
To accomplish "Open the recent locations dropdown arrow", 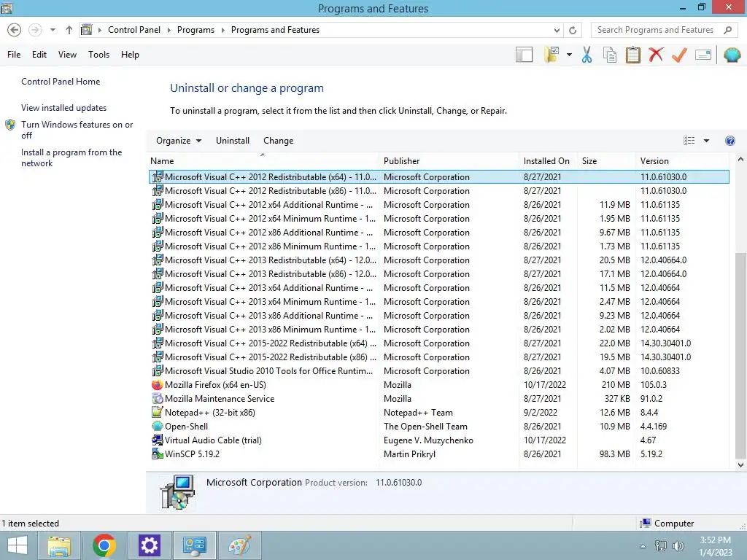I will point(53,30).
